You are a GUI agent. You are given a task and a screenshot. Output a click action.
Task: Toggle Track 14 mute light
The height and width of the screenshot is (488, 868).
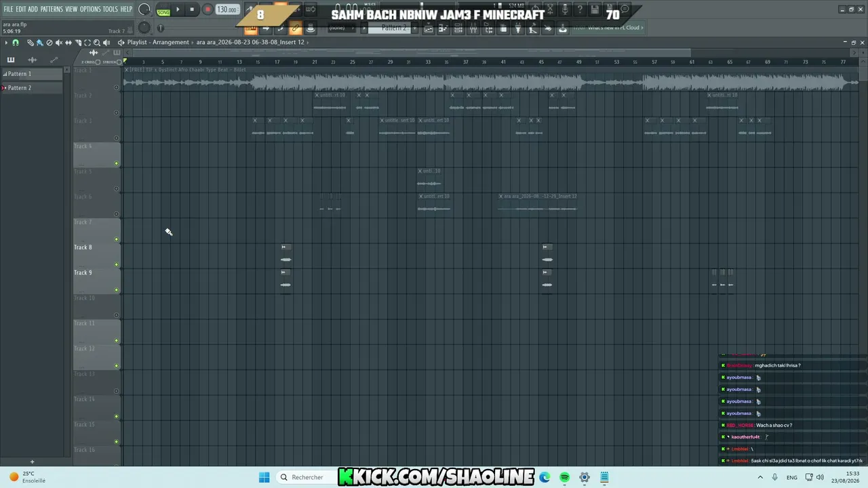117,416
